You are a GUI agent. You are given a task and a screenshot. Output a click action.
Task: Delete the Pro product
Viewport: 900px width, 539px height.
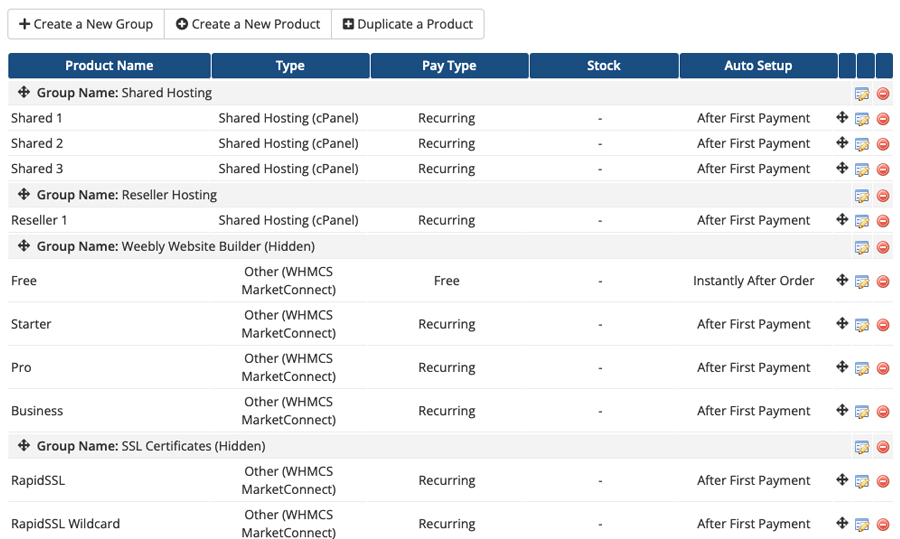pyautogui.click(x=883, y=369)
